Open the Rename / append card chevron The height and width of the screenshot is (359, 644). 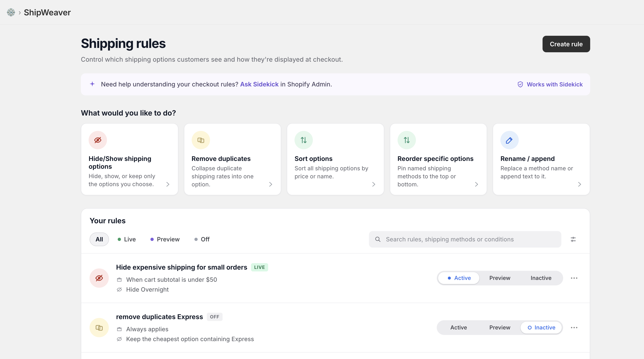click(579, 184)
